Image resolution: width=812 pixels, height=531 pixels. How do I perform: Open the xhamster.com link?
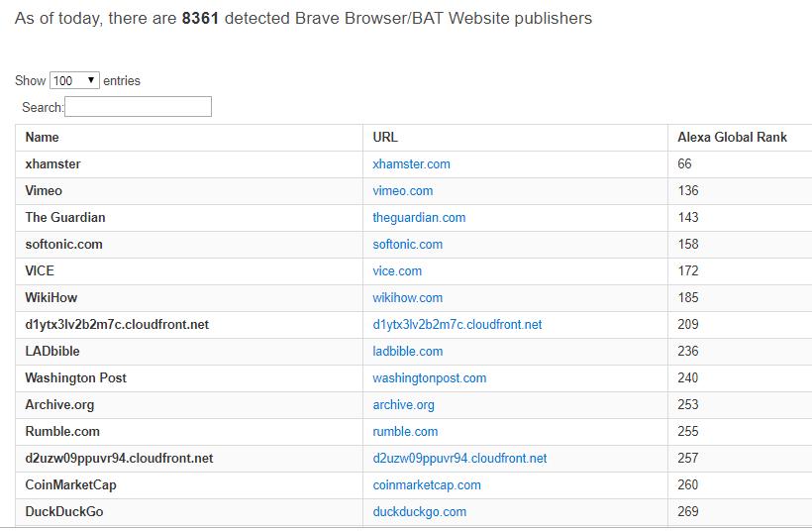(411, 164)
